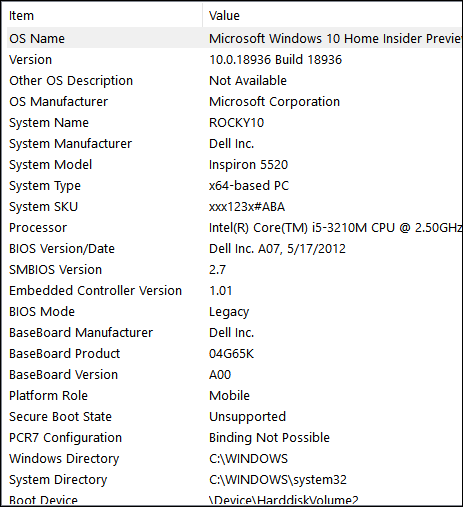The image size is (463, 507).
Task: Select the Windows Directory row
Action: [234, 459]
